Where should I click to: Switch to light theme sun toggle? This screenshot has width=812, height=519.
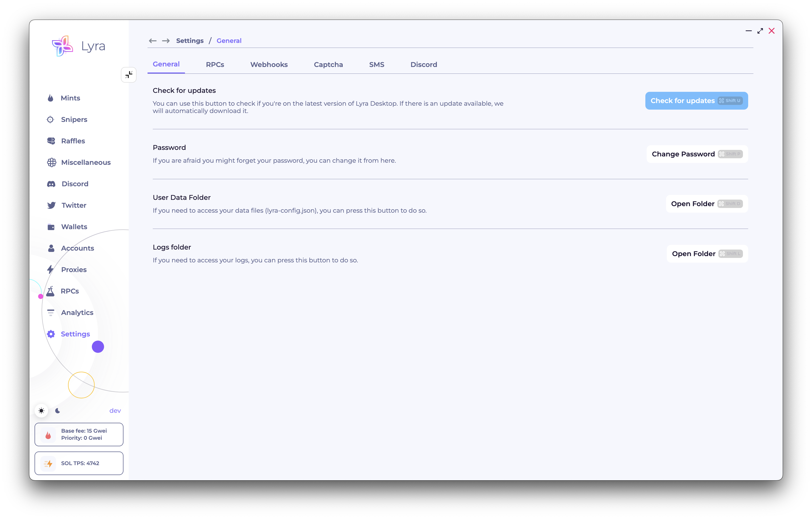tap(41, 410)
